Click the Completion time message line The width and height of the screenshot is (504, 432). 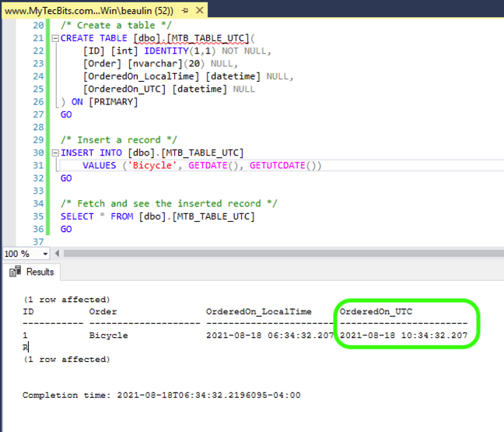tap(161, 395)
